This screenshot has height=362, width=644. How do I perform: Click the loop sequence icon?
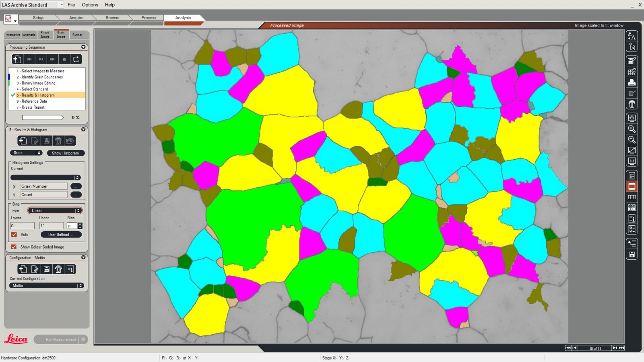click(76, 59)
